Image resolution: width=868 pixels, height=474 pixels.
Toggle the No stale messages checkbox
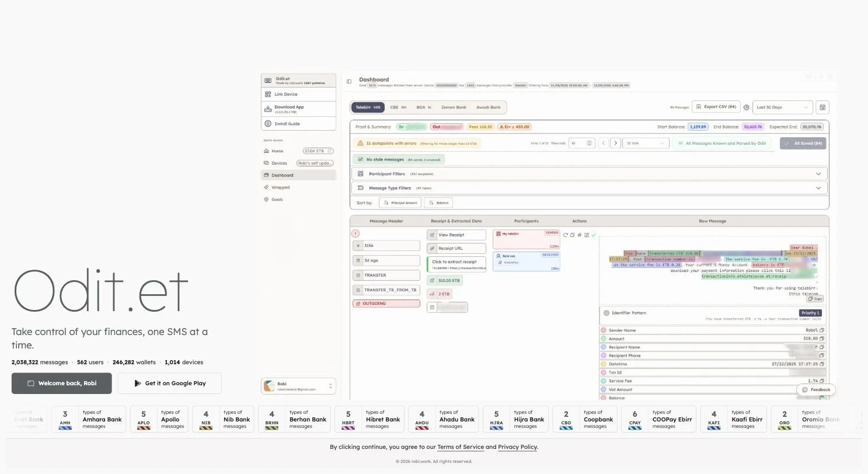click(360, 159)
